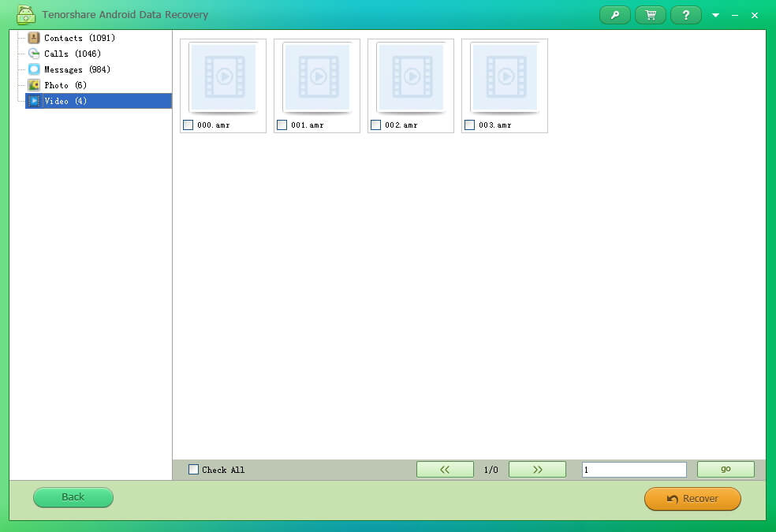The width and height of the screenshot is (776, 532).
Task: Go to the previous page with <<
Action: point(445,469)
